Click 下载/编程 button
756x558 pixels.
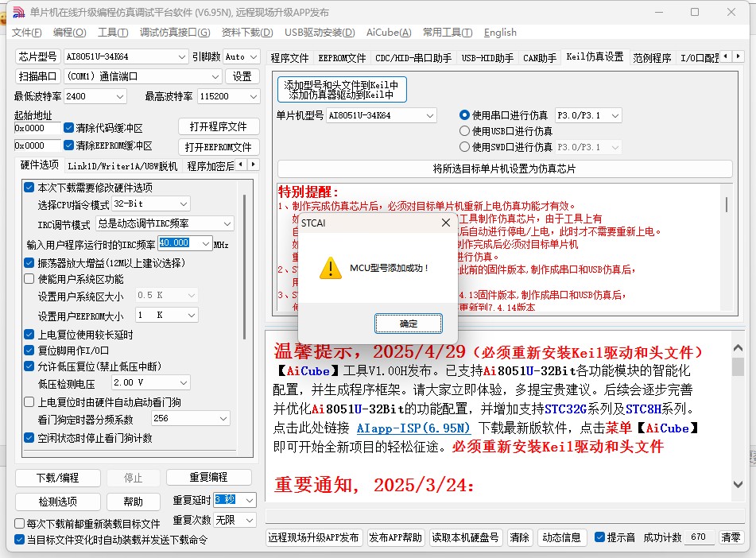point(58,478)
